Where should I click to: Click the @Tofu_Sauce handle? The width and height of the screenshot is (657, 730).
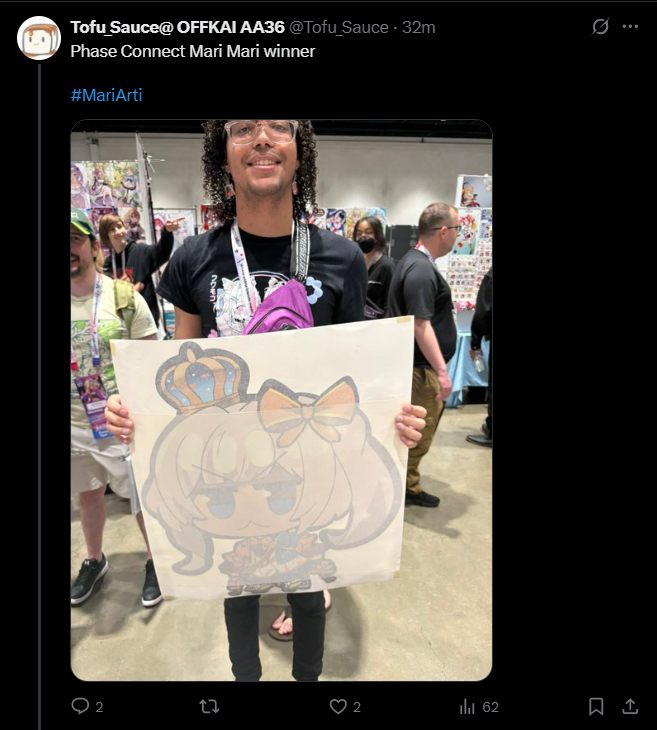coord(339,27)
